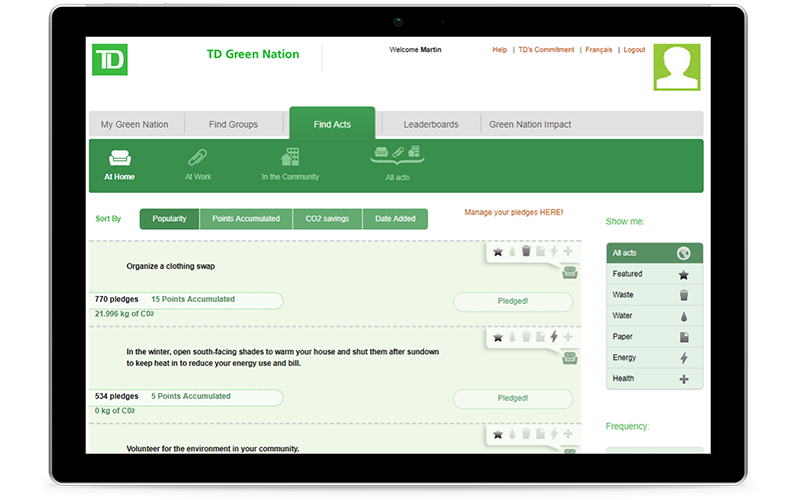Click lightning icon on clothing swap act
Viewport: 800px width, 500px height.
click(x=554, y=251)
